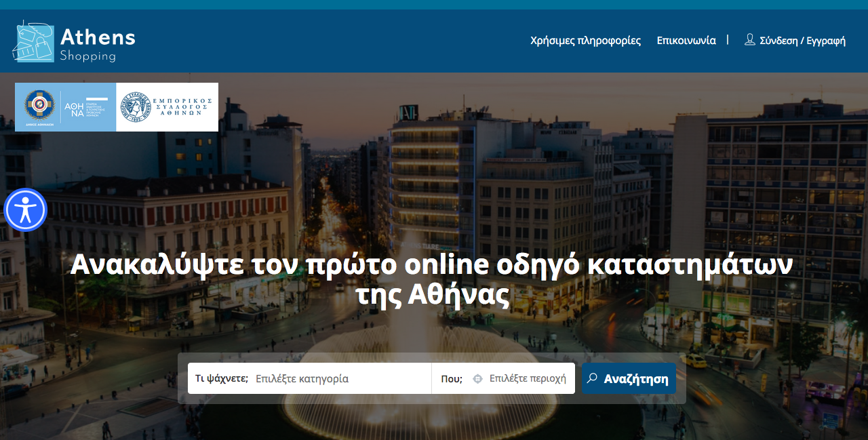Open the Επιλέξτε κατηγορία category dropdown

[x=339, y=379]
